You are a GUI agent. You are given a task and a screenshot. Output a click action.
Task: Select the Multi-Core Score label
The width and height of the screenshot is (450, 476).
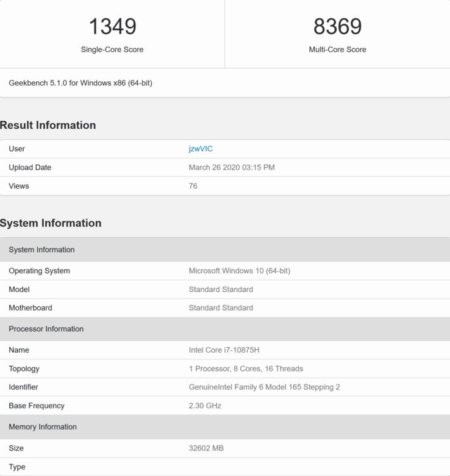coord(338,49)
